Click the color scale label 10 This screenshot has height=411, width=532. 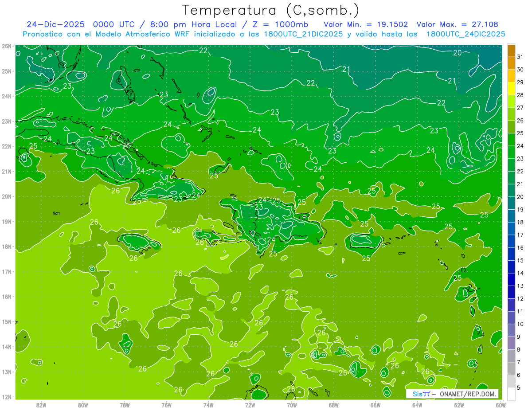click(x=520, y=324)
